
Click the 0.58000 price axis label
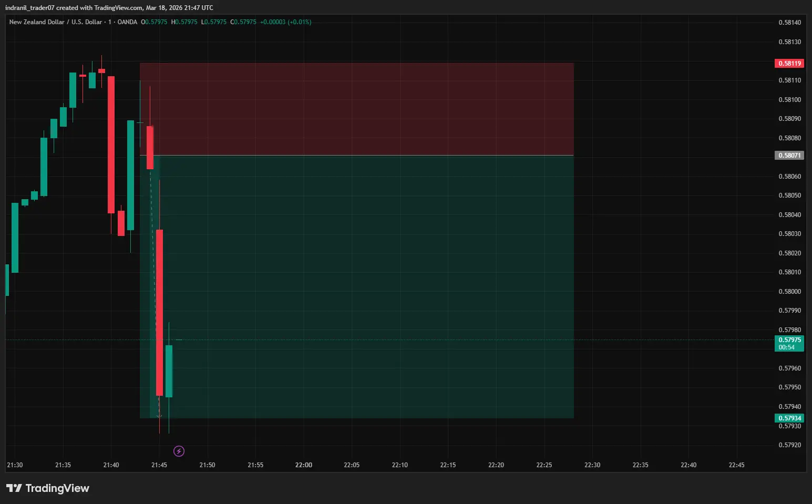(789, 292)
